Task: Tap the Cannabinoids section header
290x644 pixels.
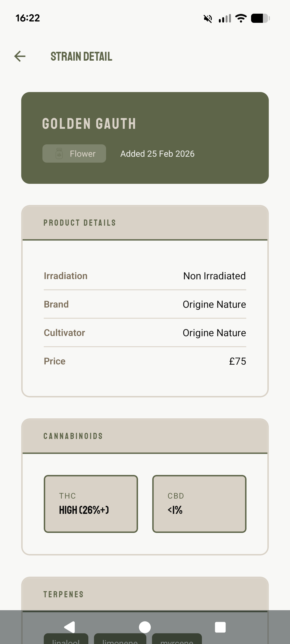Action: click(x=73, y=436)
